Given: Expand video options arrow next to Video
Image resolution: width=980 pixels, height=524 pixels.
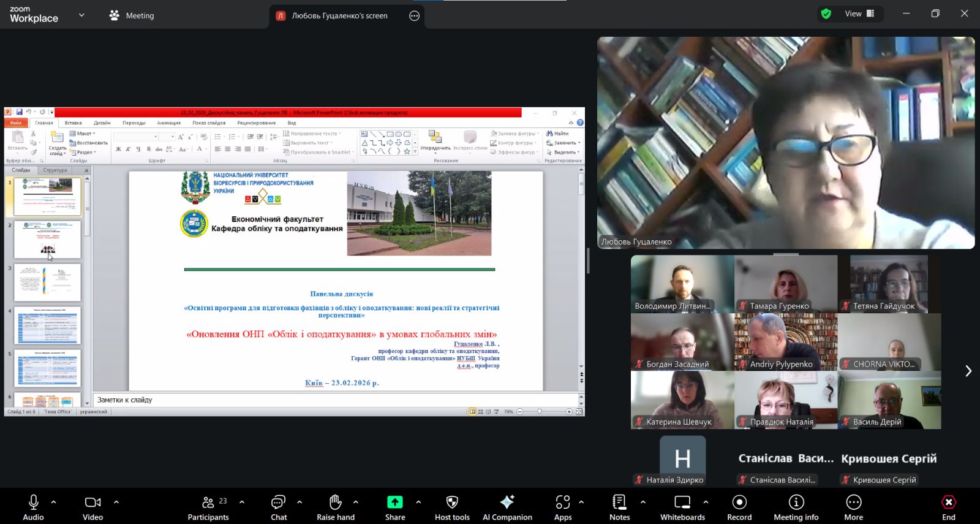Looking at the screenshot, I should [116, 502].
